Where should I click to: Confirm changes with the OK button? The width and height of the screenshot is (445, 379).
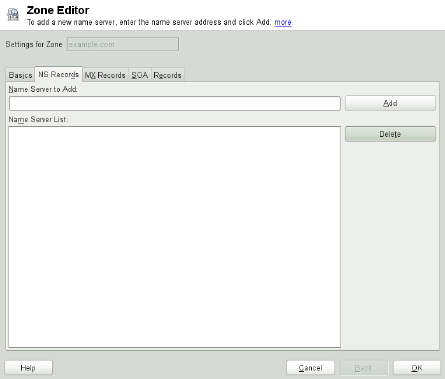click(417, 368)
